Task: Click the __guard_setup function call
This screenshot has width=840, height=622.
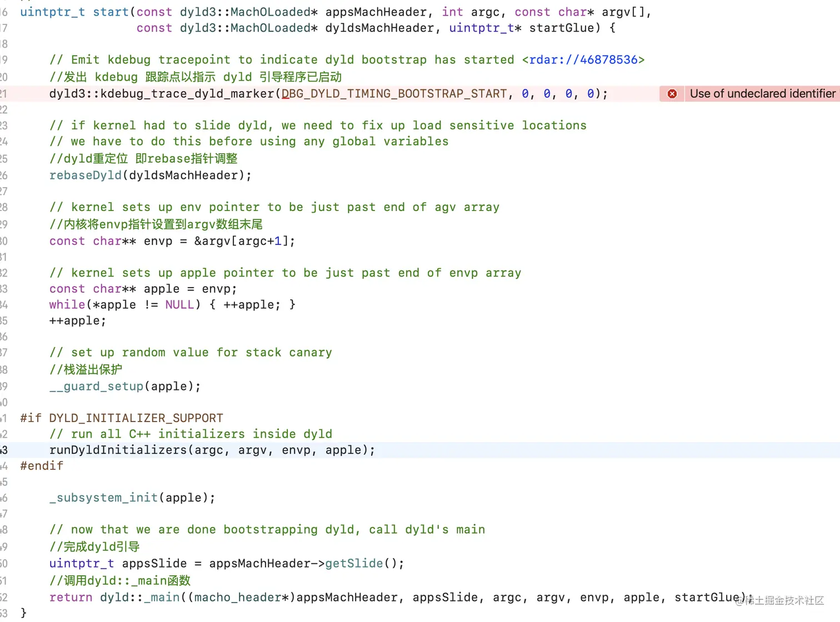Action: (x=97, y=387)
